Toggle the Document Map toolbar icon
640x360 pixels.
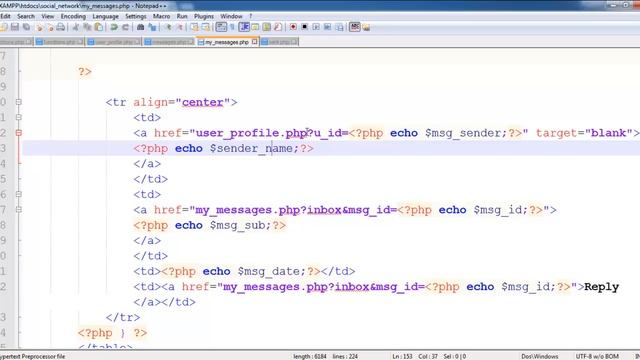tap(267, 27)
